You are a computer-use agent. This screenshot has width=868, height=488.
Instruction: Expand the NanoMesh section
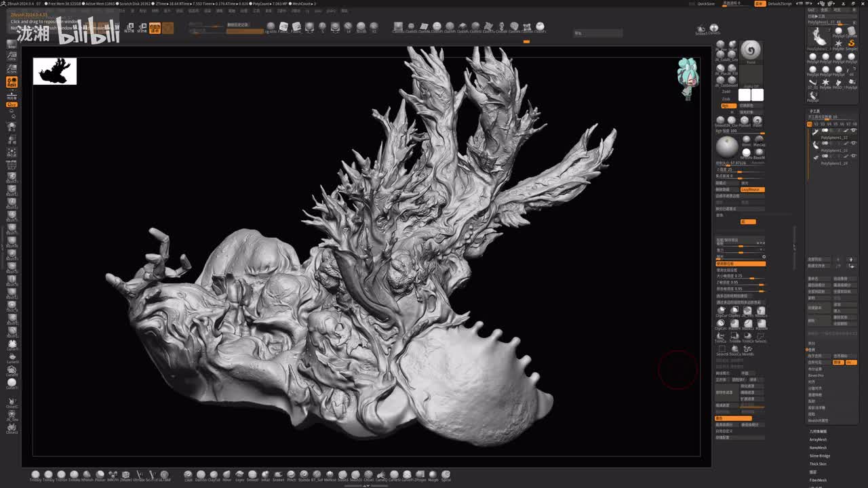click(818, 448)
